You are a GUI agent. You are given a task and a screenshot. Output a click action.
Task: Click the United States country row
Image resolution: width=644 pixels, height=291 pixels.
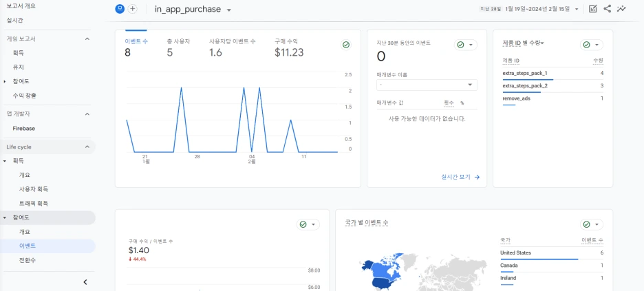pyautogui.click(x=552, y=253)
